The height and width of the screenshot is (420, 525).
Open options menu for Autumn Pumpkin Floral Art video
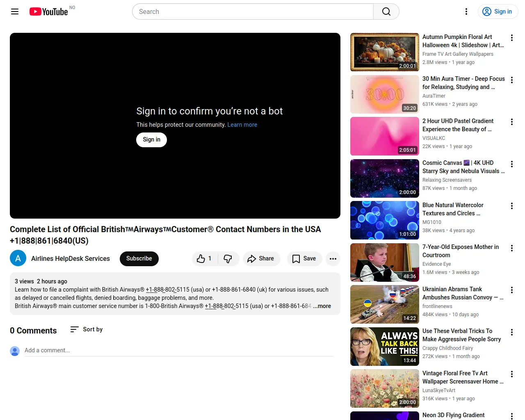(511, 38)
